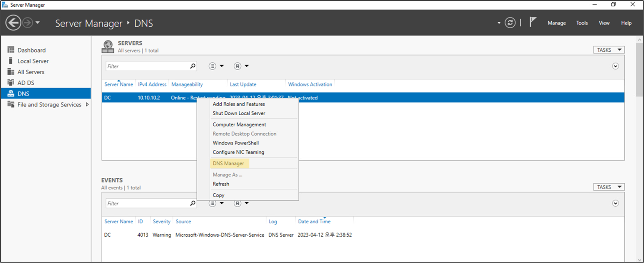Select Local Server in the sidebar

33,61
